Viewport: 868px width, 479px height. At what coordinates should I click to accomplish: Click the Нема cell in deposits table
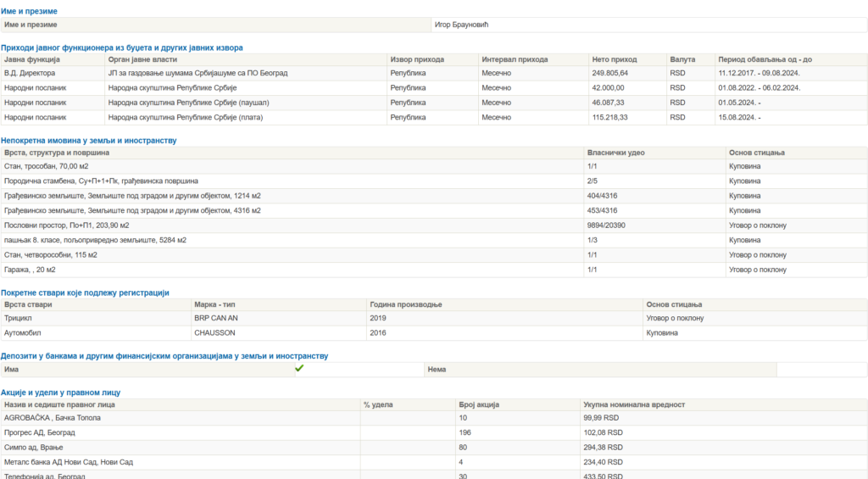(437, 370)
